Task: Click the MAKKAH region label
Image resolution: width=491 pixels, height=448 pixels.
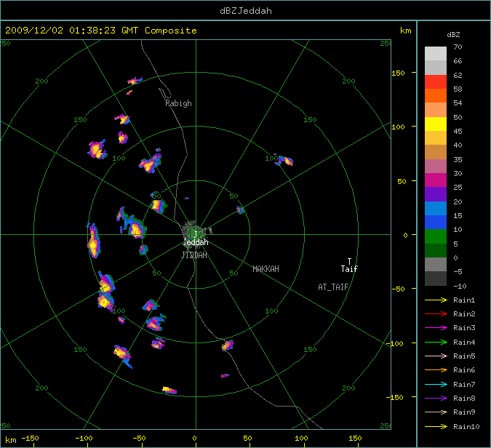Action: [266, 269]
